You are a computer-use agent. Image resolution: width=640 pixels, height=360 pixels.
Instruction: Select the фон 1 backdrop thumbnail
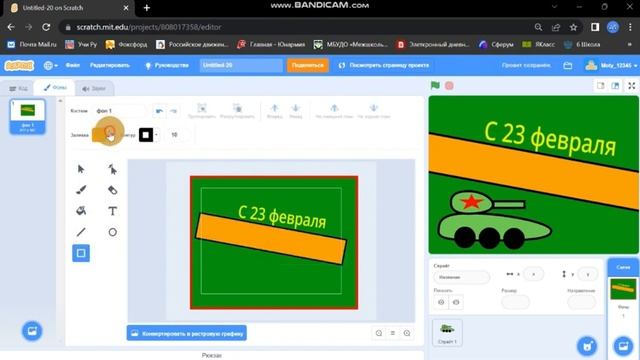point(28,116)
